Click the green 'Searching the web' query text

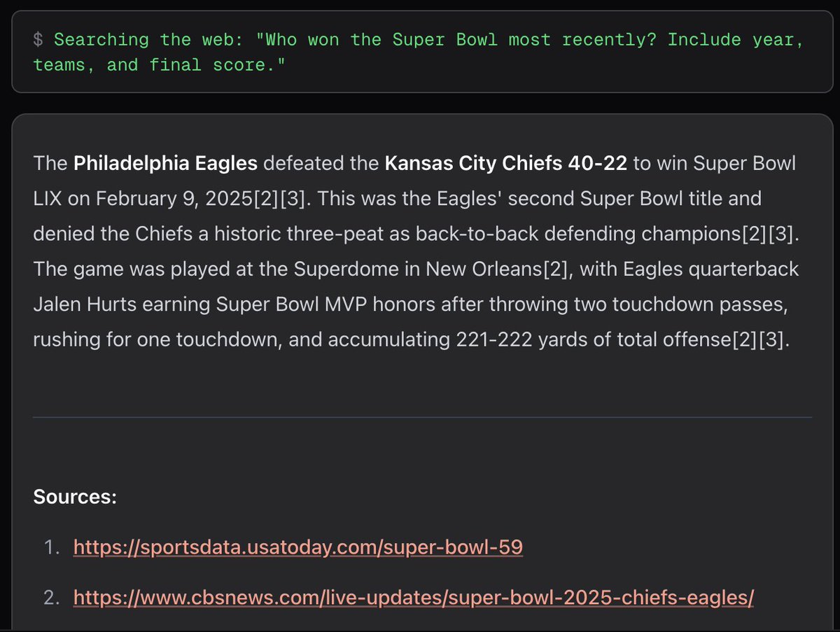(417, 52)
